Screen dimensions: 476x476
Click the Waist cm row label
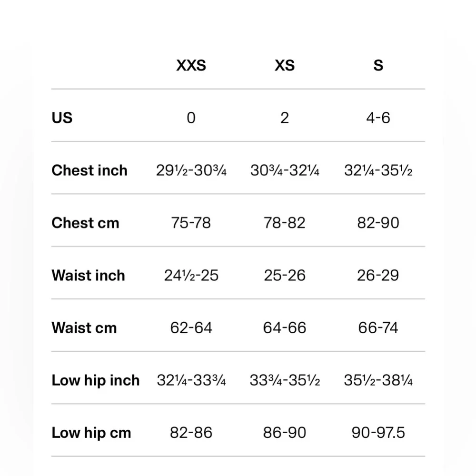pos(84,328)
